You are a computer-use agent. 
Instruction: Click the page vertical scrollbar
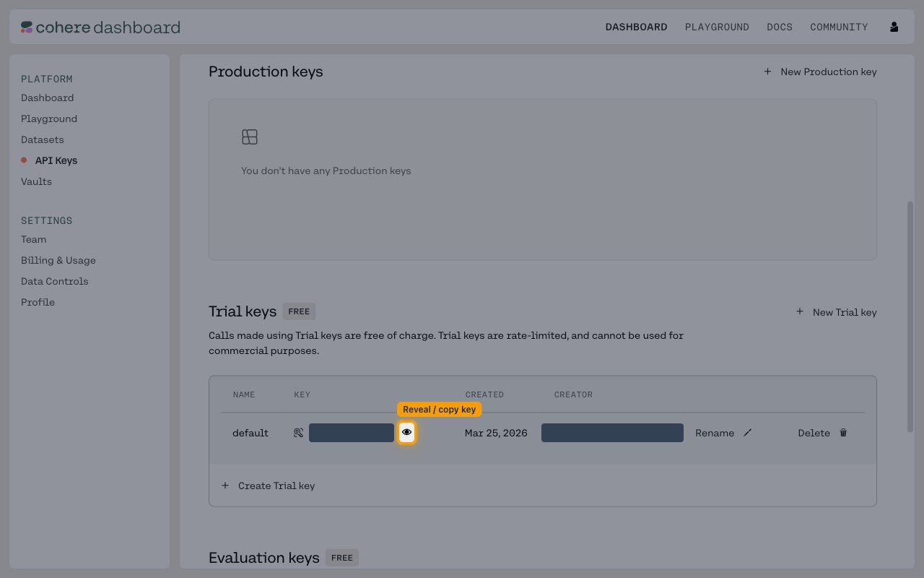pos(910,316)
